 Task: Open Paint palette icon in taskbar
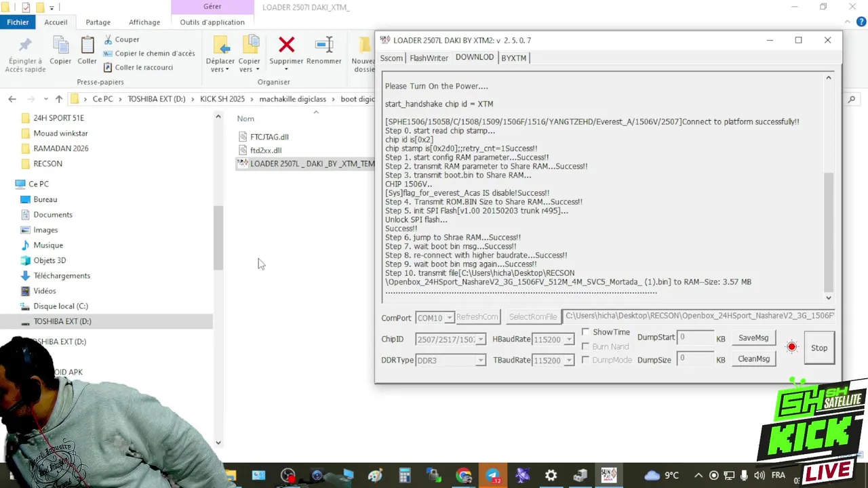375,476
